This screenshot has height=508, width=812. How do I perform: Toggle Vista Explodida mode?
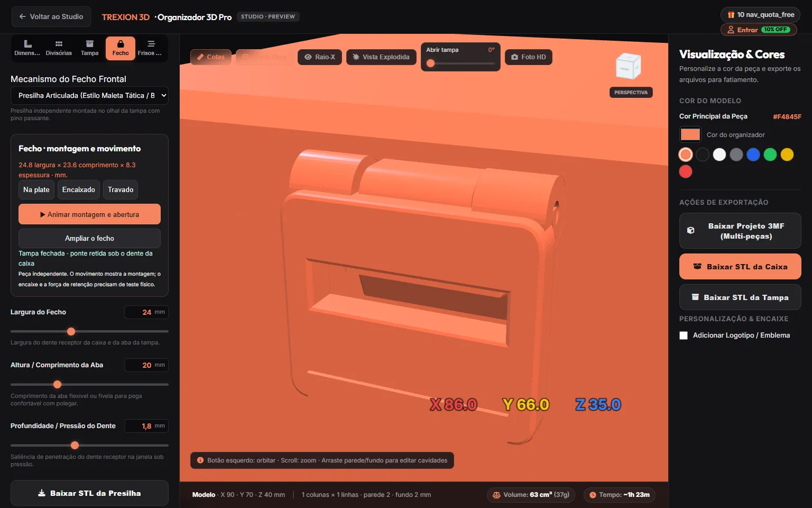click(382, 57)
